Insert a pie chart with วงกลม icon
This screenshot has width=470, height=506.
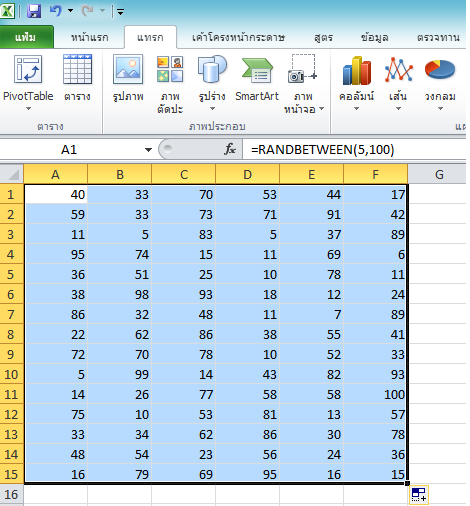pos(440,69)
